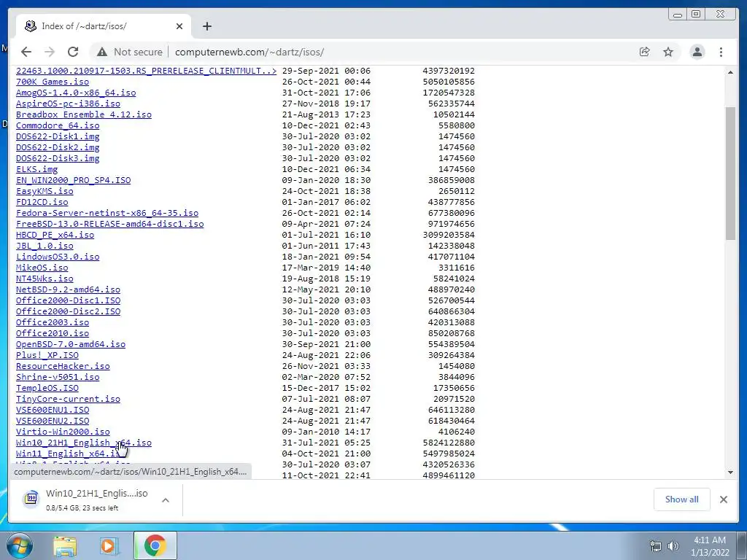Click DOS622-Disk3.img link
Screen dimensions: 747x560
(x=58, y=158)
